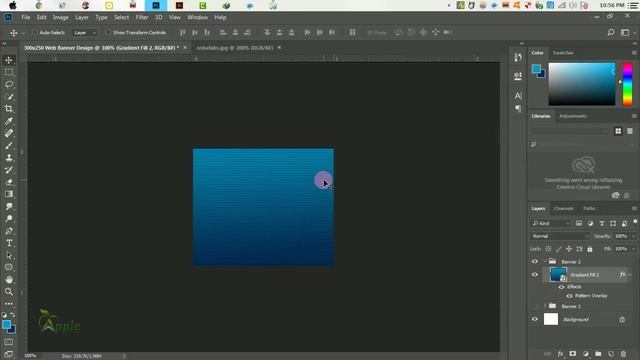The height and width of the screenshot is (360, 640).
Task: Open the Filter menu
Action: click(142, 18)
